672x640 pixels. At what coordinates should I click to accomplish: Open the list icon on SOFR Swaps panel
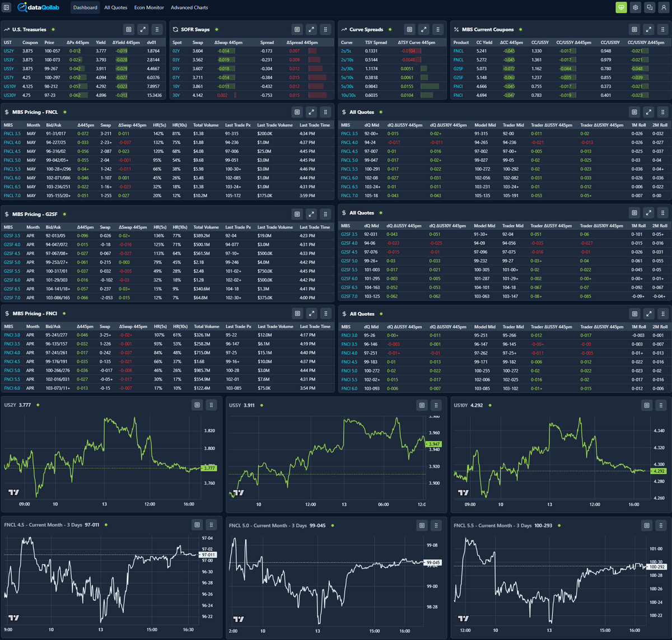pos(297,29)
